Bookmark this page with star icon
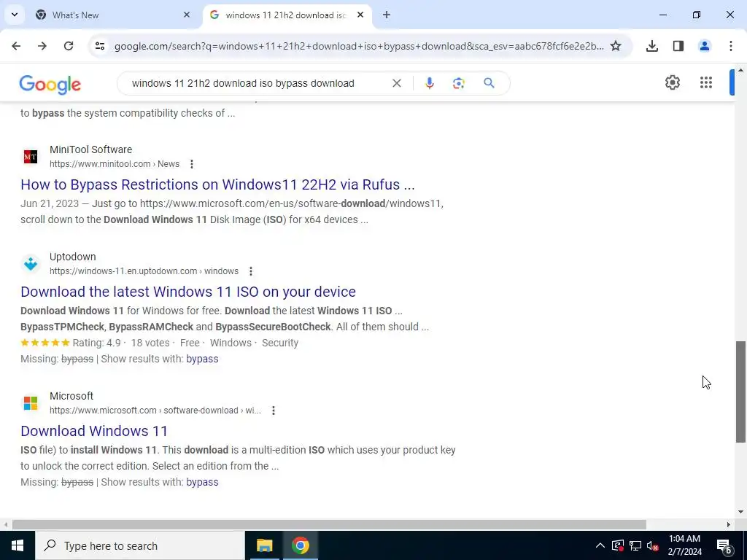The image size is (747, 560). click(616, 46)
